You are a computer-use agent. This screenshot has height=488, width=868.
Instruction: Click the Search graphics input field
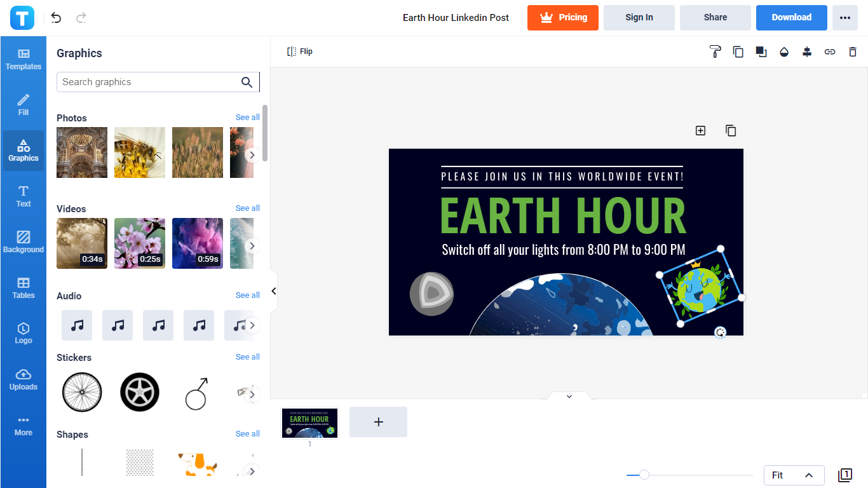149,82
